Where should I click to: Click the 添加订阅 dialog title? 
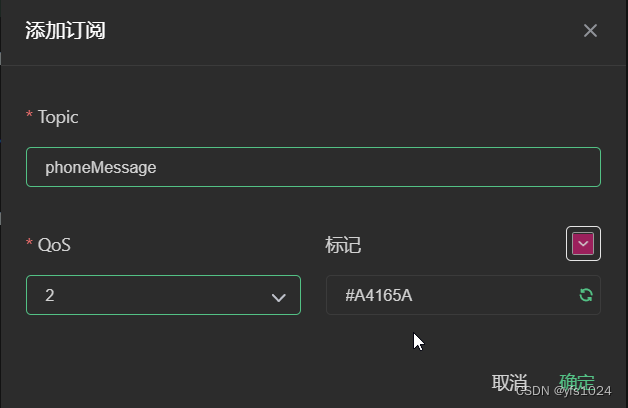click(x=65, y=30)
